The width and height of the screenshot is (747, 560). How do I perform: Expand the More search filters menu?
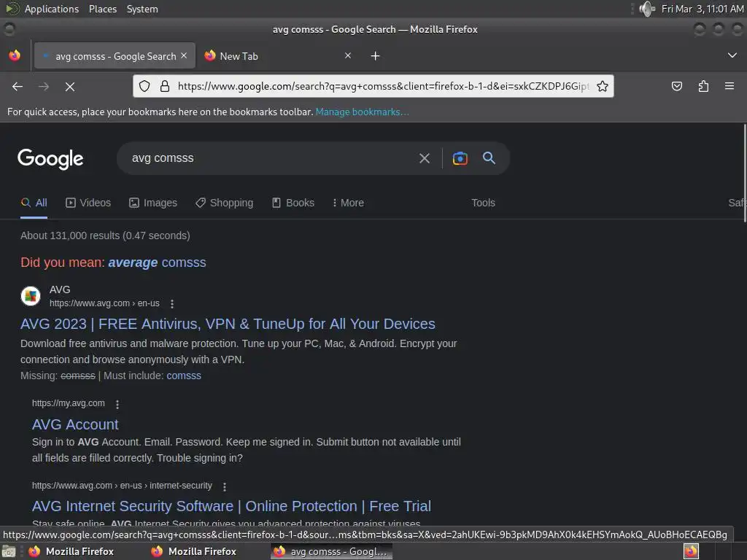coord(348,203)
